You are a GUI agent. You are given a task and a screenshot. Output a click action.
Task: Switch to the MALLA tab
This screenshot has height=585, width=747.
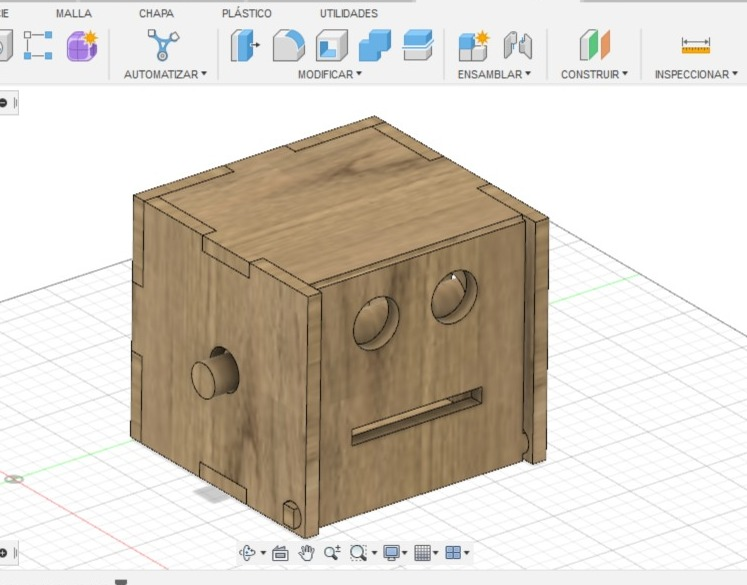pos(74,13)
